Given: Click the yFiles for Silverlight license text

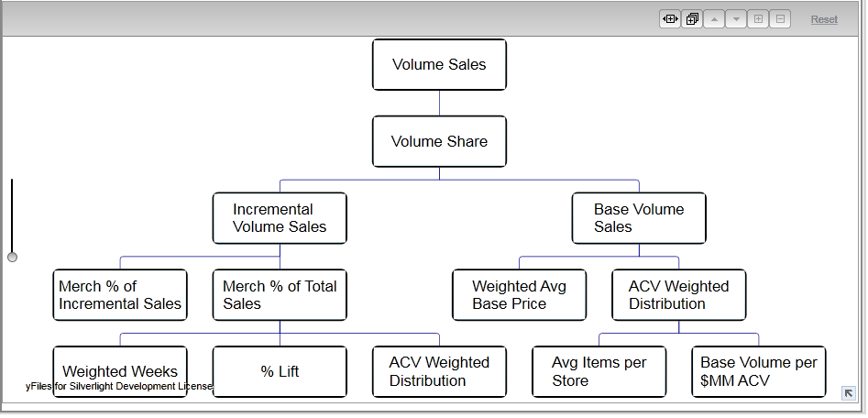Looking at the screenshot, I should [x=119, y=387].
